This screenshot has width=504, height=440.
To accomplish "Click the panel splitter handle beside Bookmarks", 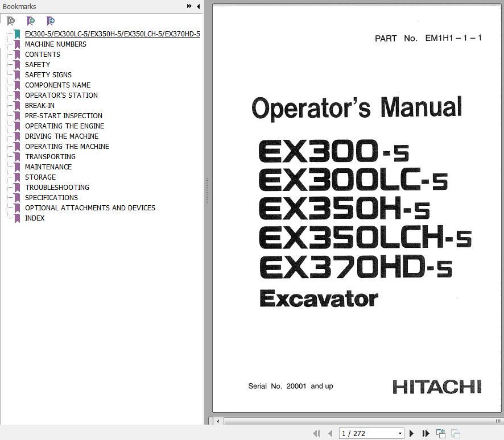I will (206, 188).
